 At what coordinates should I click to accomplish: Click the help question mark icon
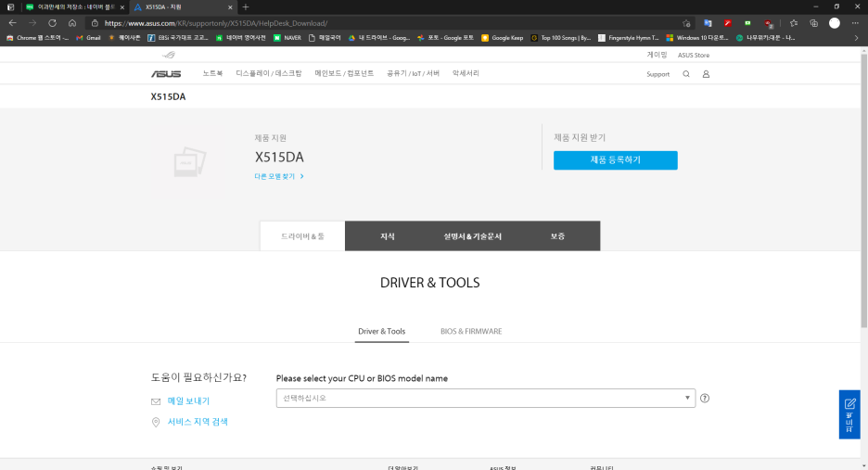point(705,398)
